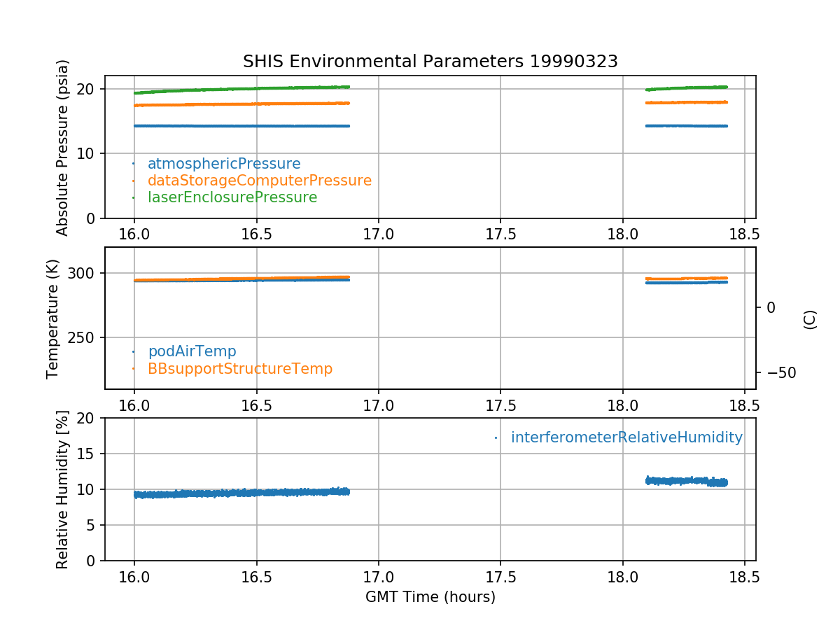Click the Absolute Pressure (psia) axis label

(63, 147)
